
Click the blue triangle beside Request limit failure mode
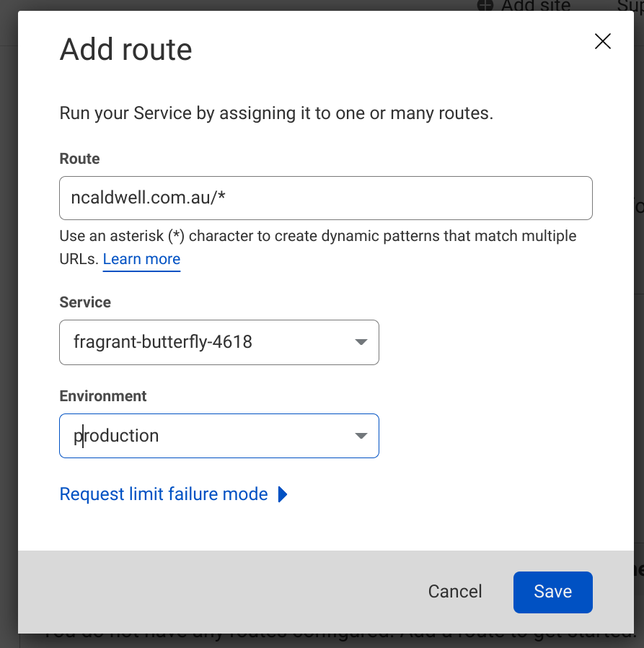(x=283, y=494)
